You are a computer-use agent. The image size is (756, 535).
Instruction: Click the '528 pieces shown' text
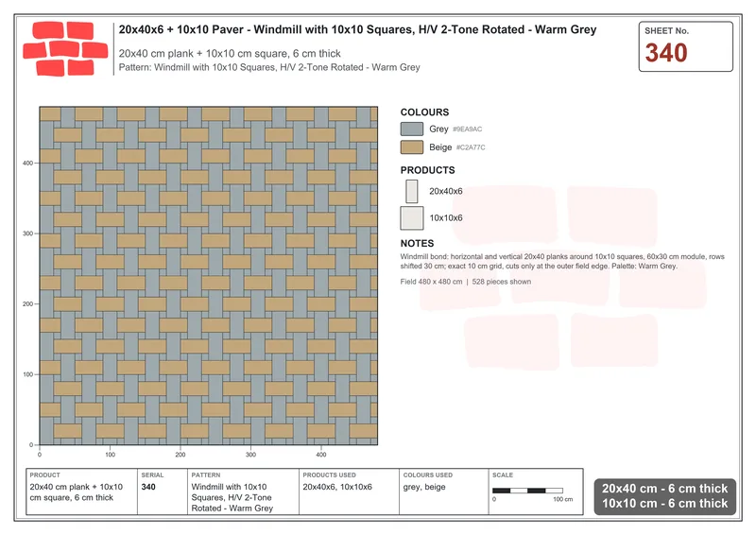[502, 282]
